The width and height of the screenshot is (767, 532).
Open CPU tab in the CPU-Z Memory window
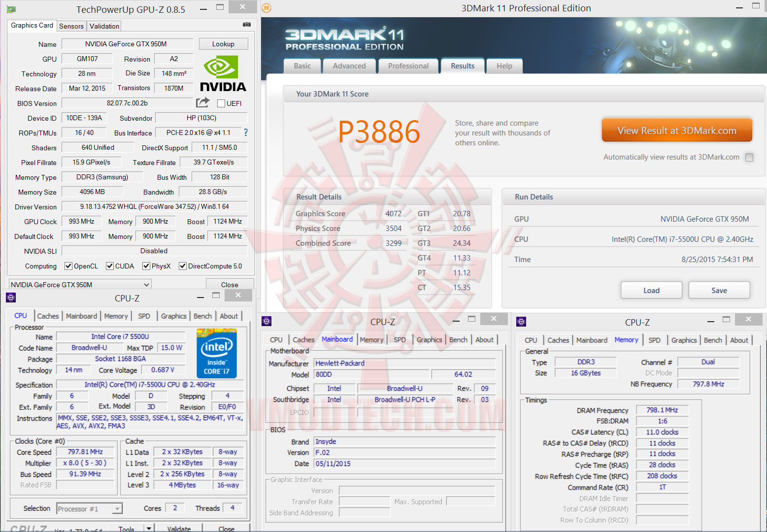[531, 340]
